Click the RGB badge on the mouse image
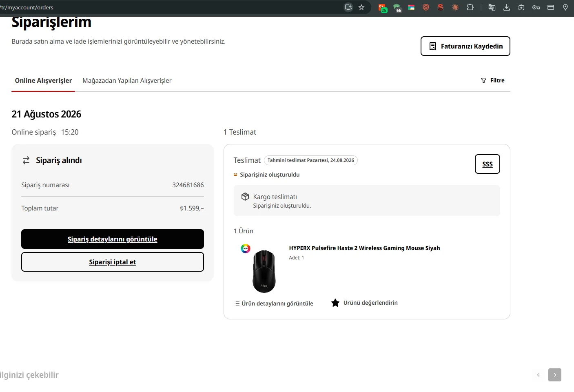This screenshot has height=392, width=574. click(246, 248)
